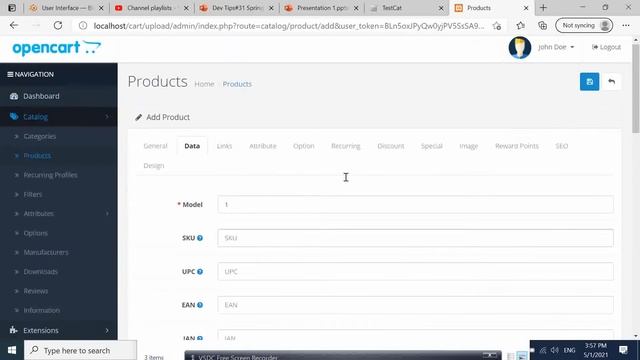Click the Products breadcrumb link

pyautogui.click(x=237, y=84)
